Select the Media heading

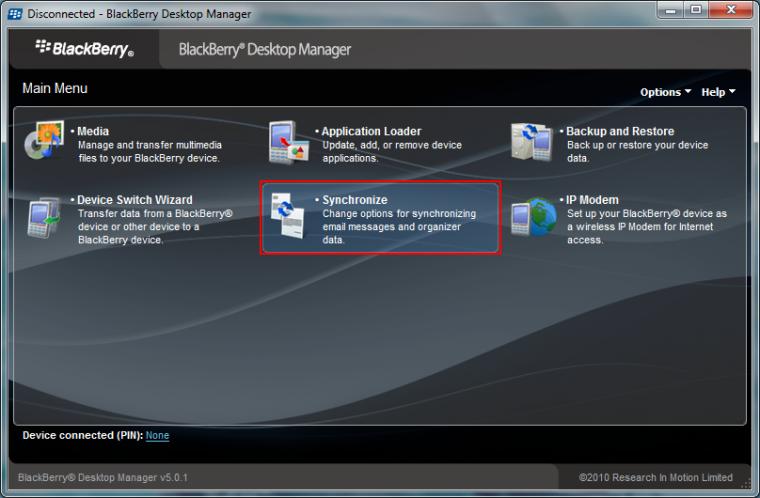tap(93, 131)
